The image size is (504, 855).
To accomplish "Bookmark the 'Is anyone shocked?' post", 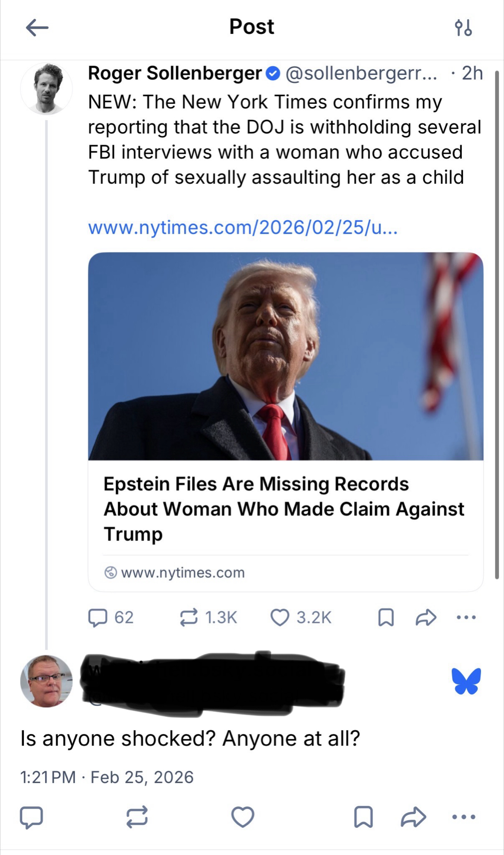I will [x=363, y=817].
